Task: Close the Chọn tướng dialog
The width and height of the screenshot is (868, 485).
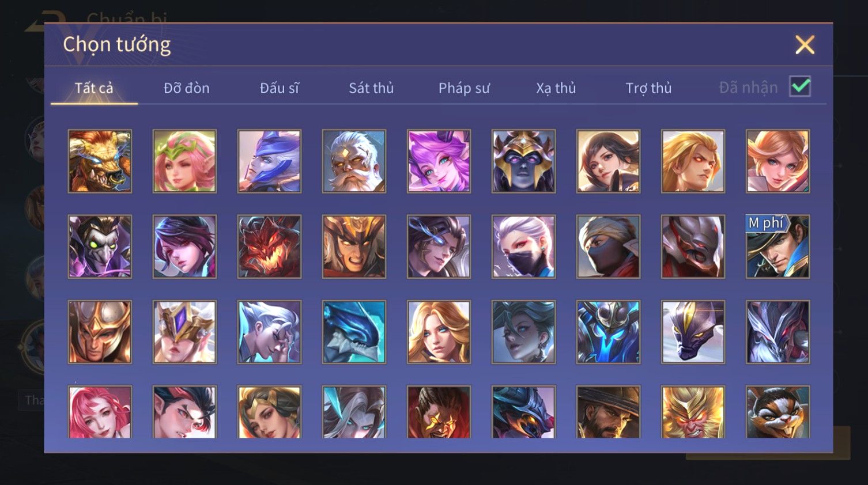Action: (x=805, y=44)
